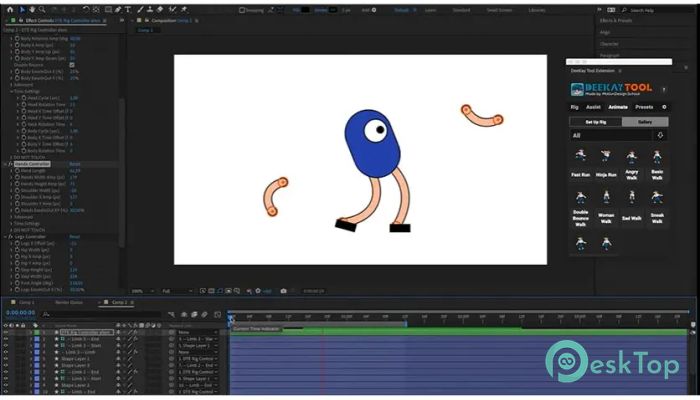This screenshot has width=700, height=400.
Task: Reset the Hands Controller effect
Action: pyautogui.click(x=75, y=164)
